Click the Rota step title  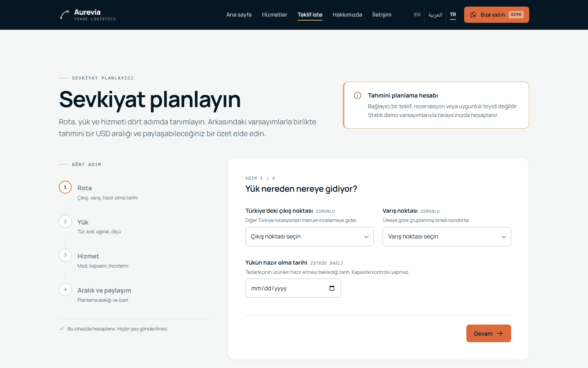[x=85, y=188]
